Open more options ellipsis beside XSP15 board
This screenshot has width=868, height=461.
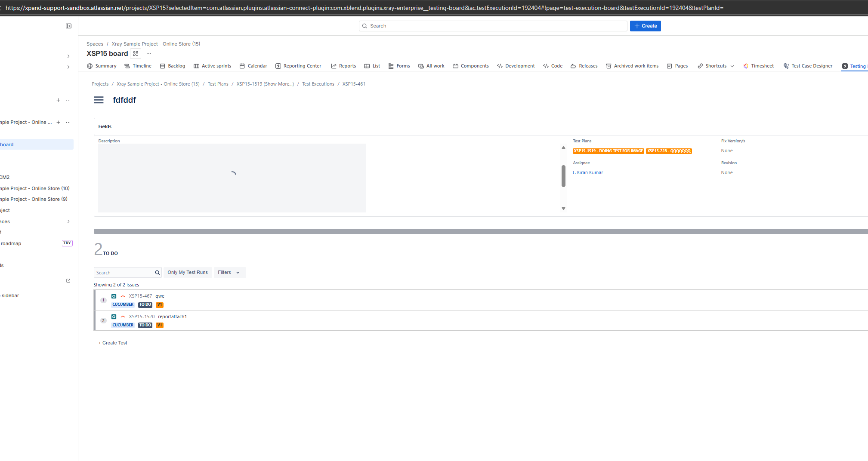point(149,54)
